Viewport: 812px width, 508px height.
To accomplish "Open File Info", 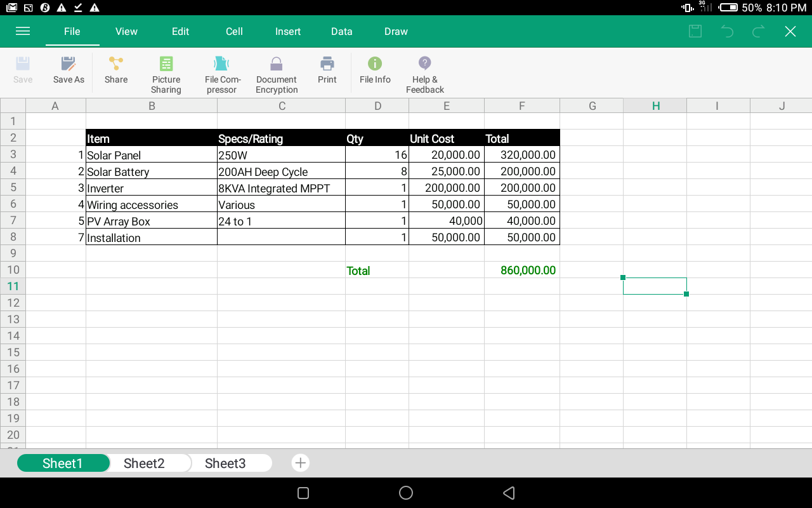I will pos(375,64).
